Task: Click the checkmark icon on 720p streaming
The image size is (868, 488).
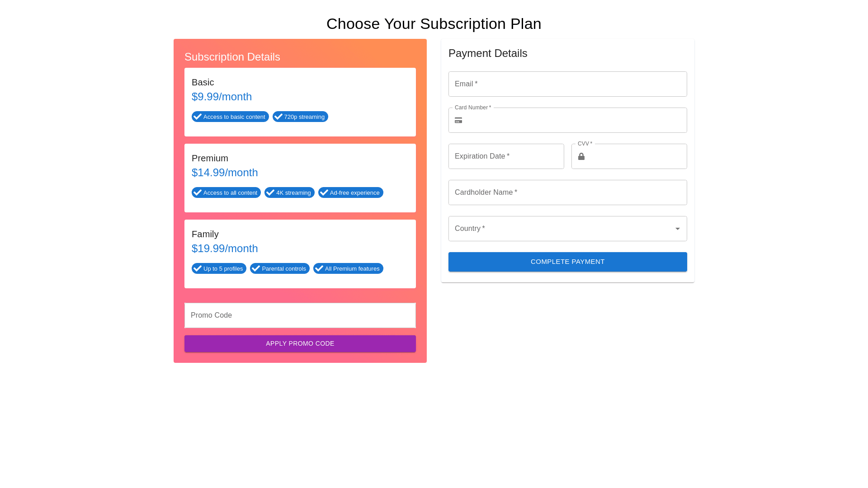Action: (278, 117)
